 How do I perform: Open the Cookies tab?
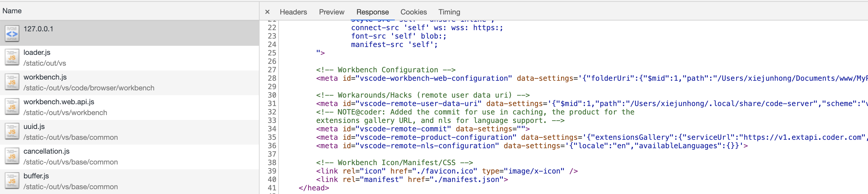point(413,12)
